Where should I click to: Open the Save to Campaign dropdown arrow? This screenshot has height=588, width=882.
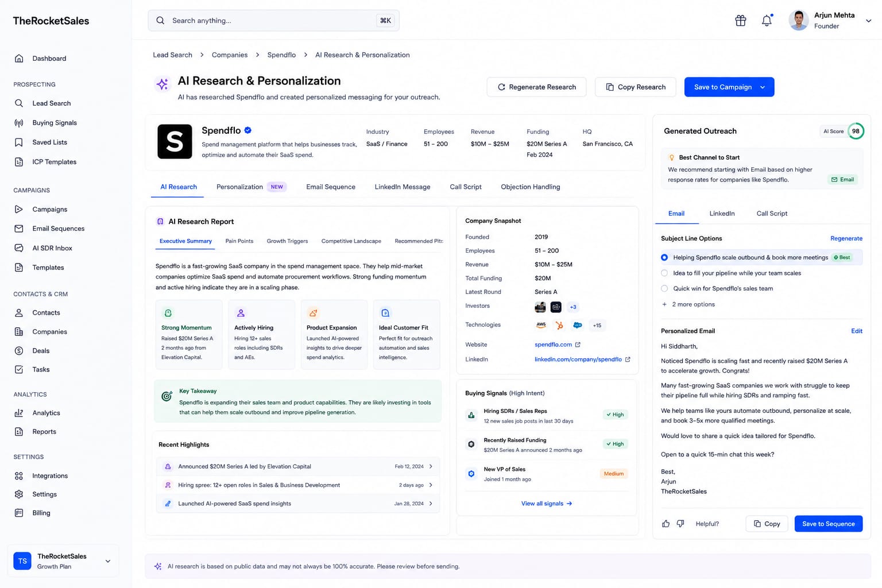(763, 87)
